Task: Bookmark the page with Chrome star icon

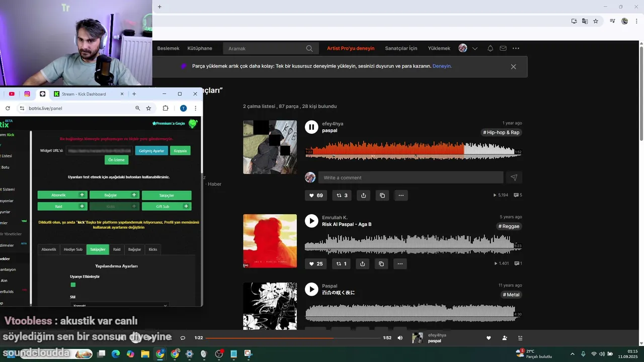Action: point(596,21)
